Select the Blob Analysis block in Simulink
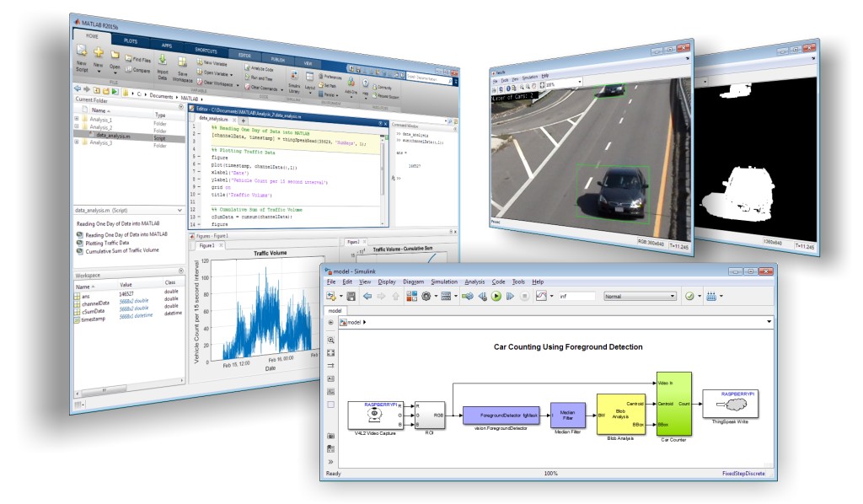Viewport: 863px width, 504px height. pos(620,414)
